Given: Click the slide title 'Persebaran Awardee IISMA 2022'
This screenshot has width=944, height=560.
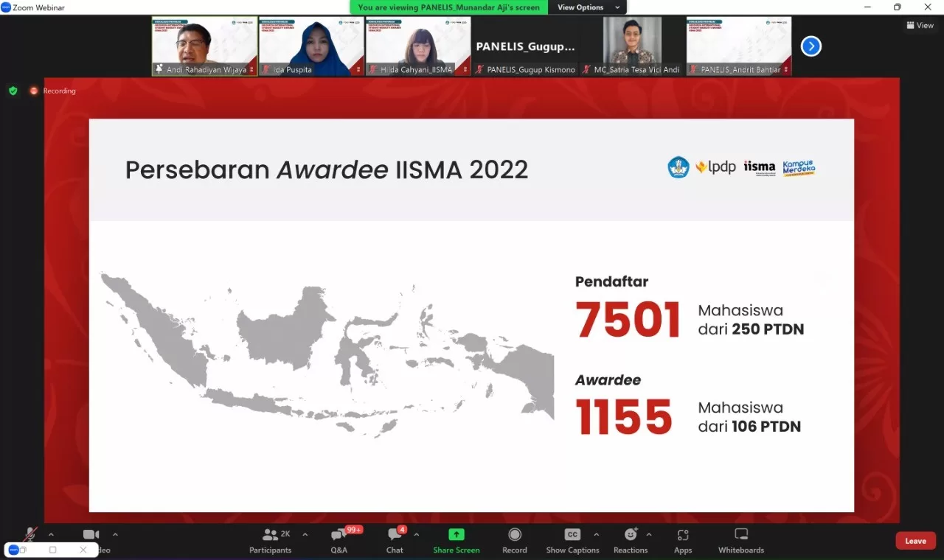Looking at the screenshot, I should click(327, 169).
